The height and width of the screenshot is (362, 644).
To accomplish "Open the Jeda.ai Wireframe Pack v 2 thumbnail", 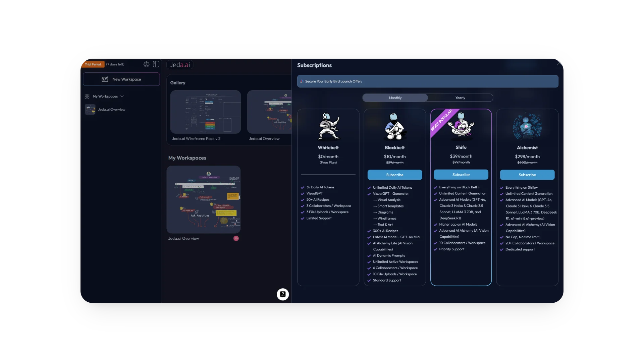I will click(205, 112).
